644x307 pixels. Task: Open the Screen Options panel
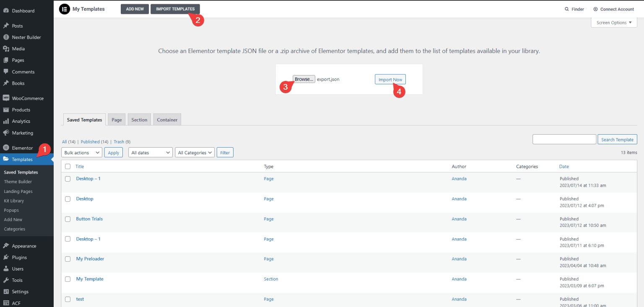click(x=614, y=22)
